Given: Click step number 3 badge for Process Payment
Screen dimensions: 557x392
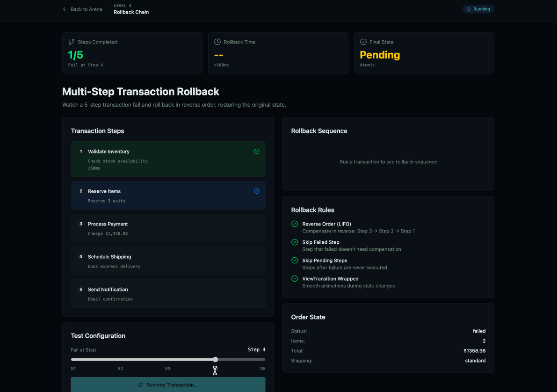Looking at the screenshot, I should coord(80,224).
